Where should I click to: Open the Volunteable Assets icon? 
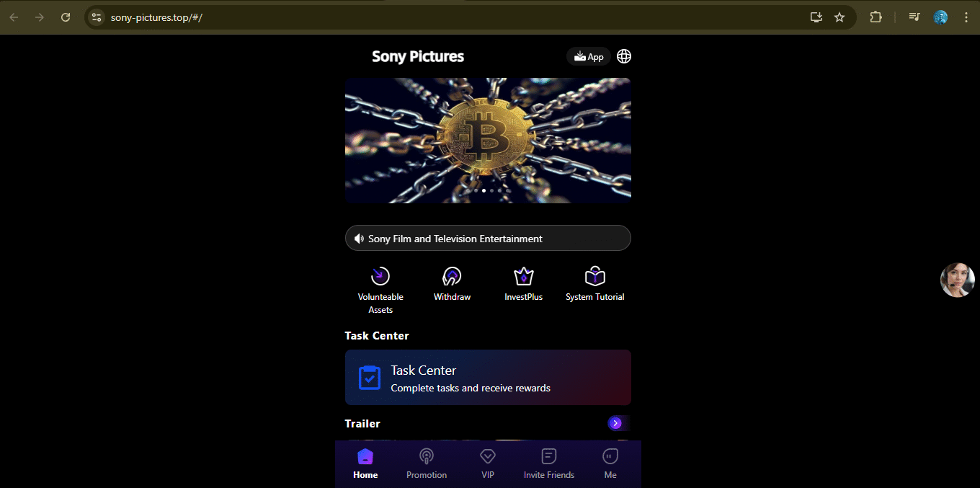coord(380,277)
